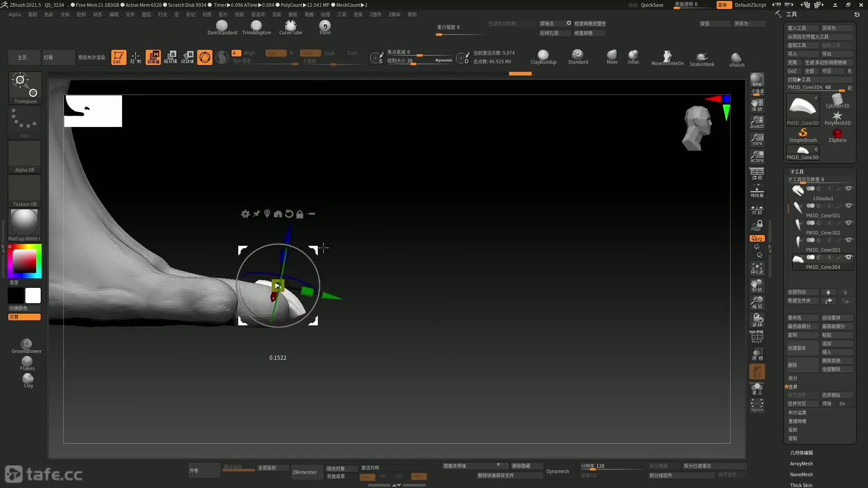Open the 帮助 help menu
The width and height of the screenshot is (868, 488).
[x=412, y=14]
